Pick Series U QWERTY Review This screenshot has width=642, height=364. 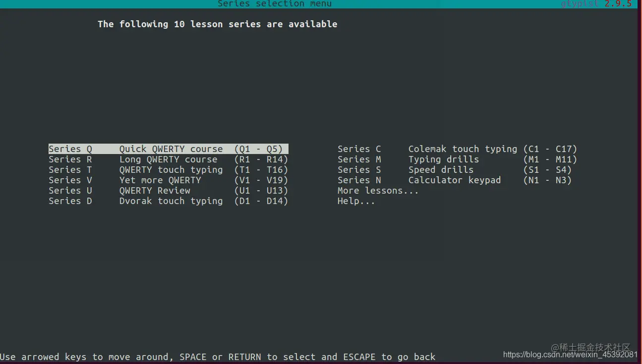coord(169,191)
